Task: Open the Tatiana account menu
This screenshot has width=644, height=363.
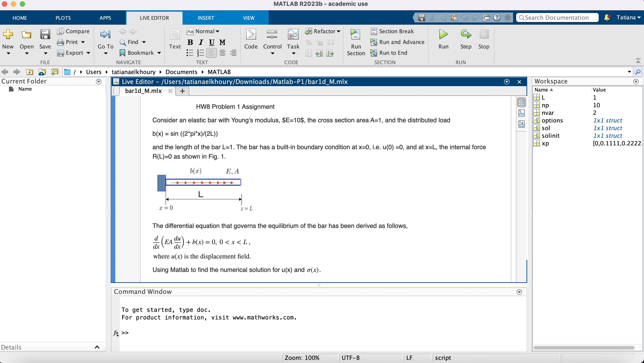Action: [x=629, y=17]
